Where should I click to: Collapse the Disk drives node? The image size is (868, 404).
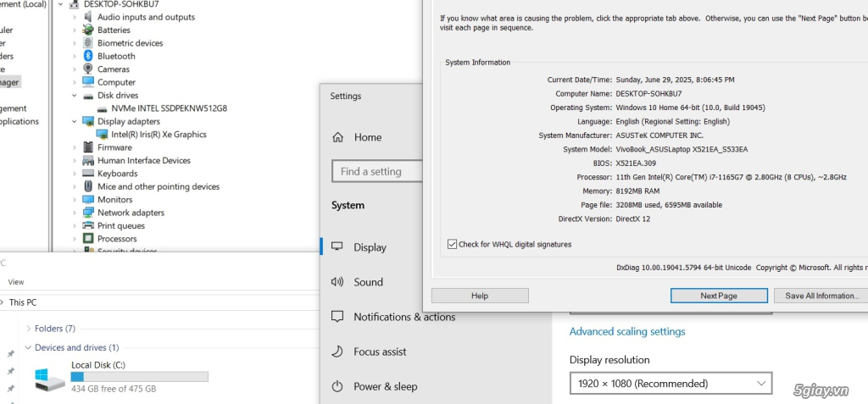tap(75, 95)
